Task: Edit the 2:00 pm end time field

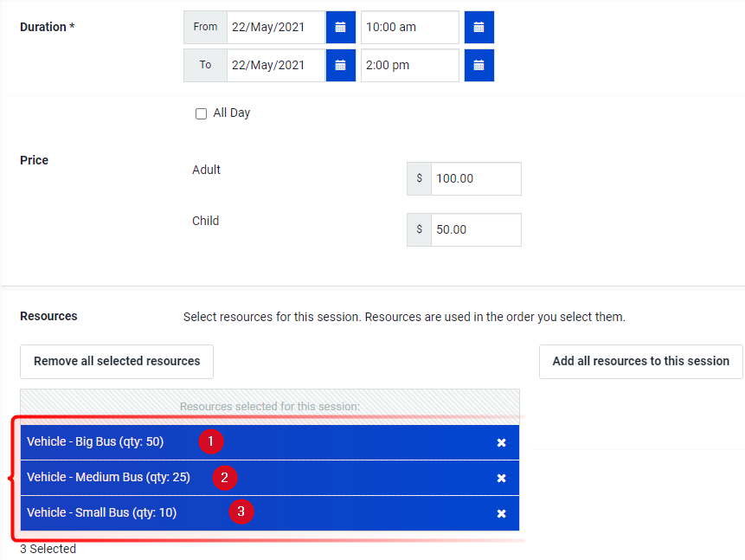Action: [410, 65]
